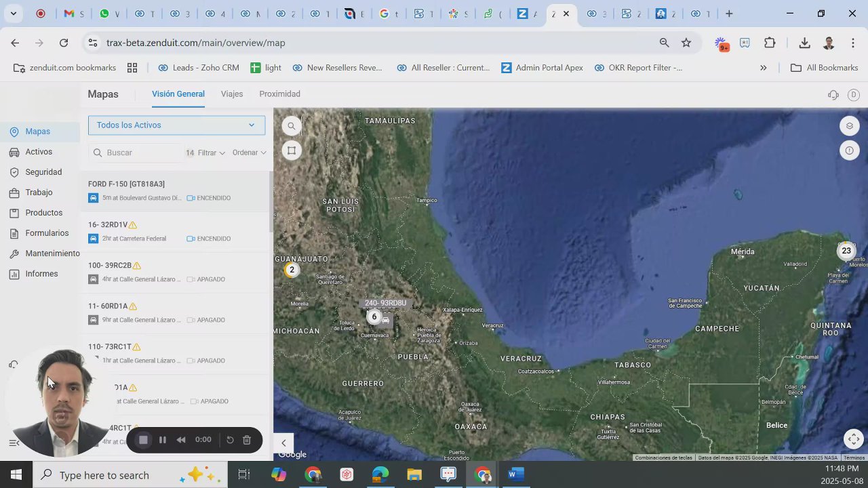Open the cluster of 6 assets on map
The height and width of the screenshot is (488, 868).
click(x=374, y=317)
